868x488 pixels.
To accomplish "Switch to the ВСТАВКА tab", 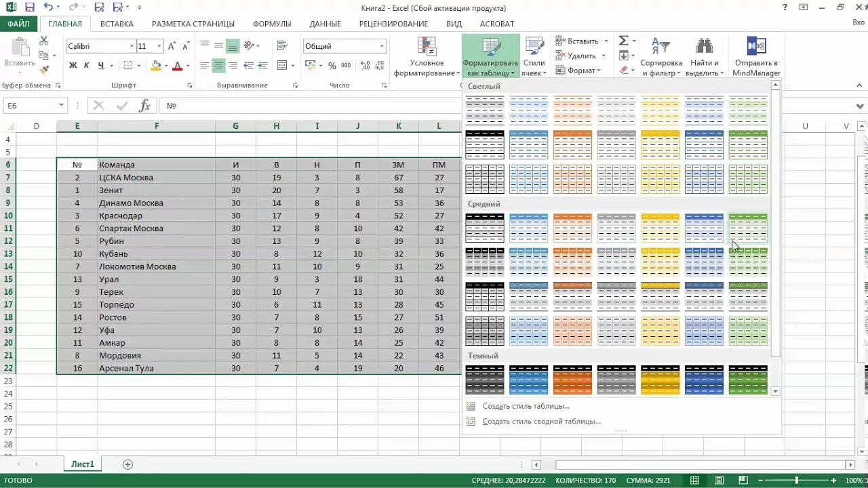I will pos(117,24).
